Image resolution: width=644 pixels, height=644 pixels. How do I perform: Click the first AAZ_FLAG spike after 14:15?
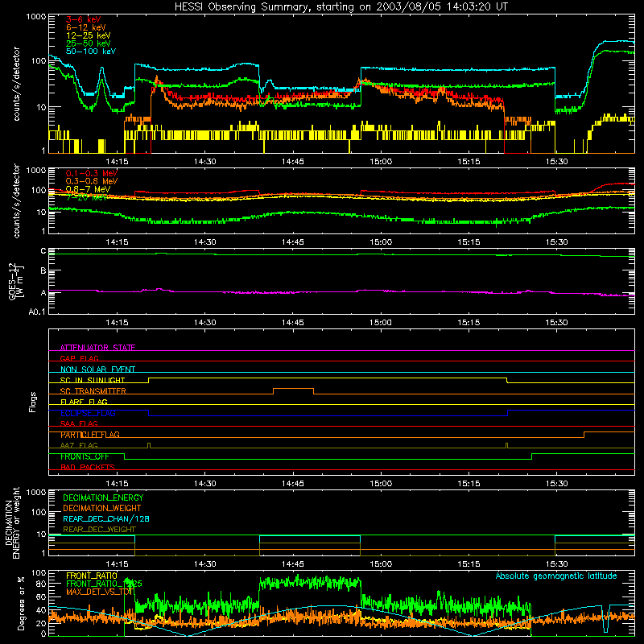coord(149,445)
